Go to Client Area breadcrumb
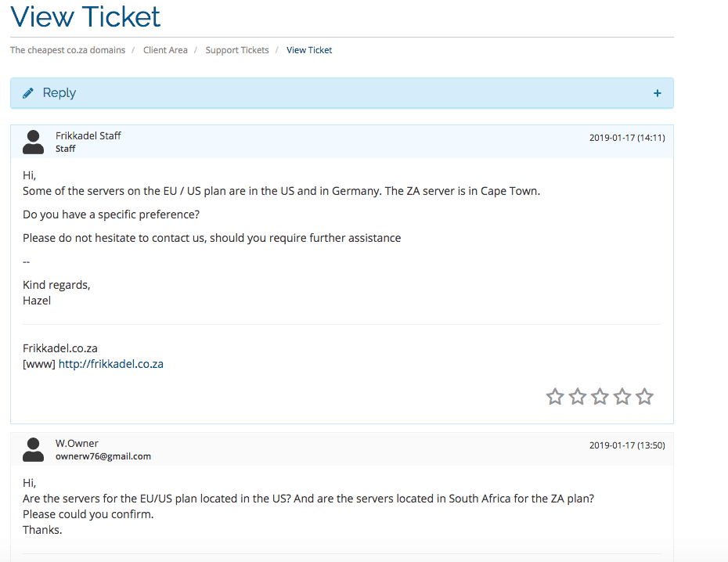Image resolution: width=728 pixels, height=562 pixels. point(165,50)
